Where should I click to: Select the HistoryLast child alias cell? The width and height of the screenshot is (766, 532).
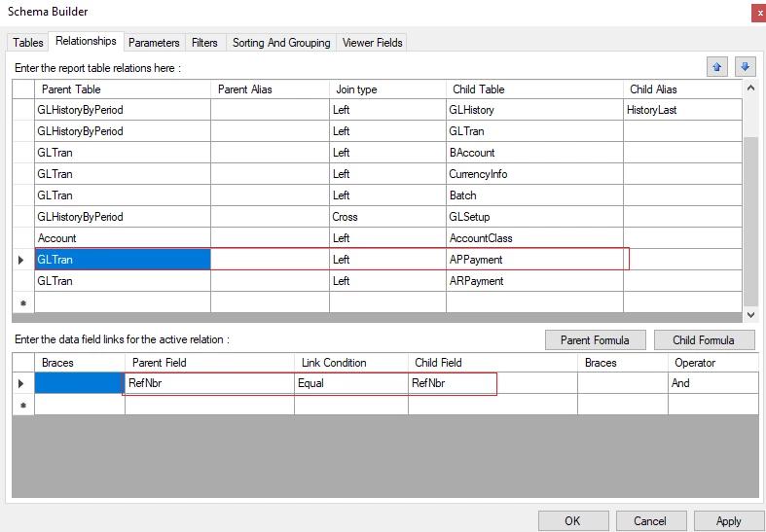682,110
